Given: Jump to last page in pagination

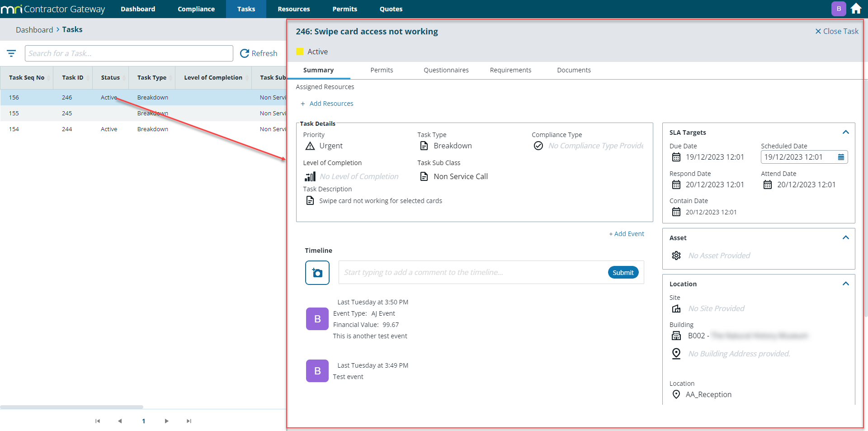Looking at the screenshot, I should (x=189, y=421).
